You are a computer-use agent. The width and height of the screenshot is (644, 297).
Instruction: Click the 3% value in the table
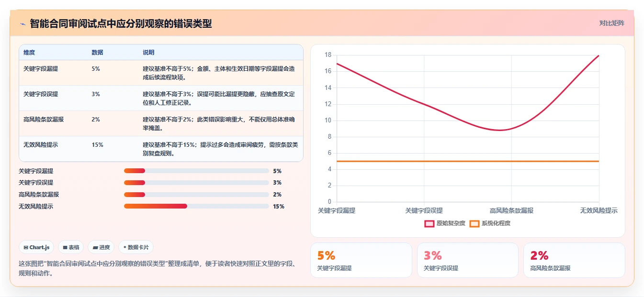pos(96,94)
